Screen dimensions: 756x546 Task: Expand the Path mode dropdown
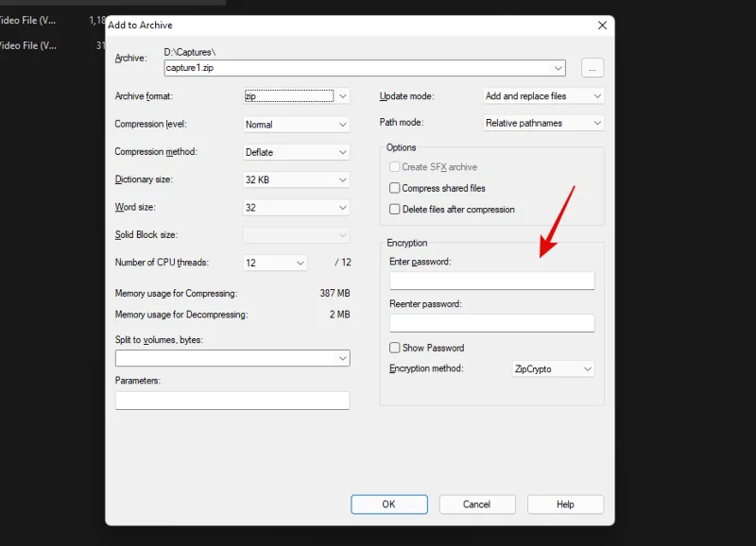tap(542, 123)
